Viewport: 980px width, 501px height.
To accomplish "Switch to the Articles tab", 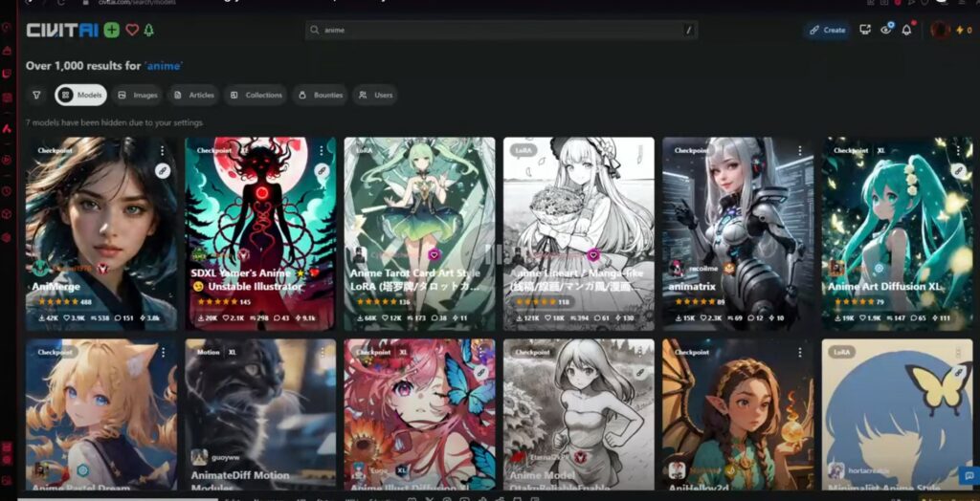I will point(193,95).
